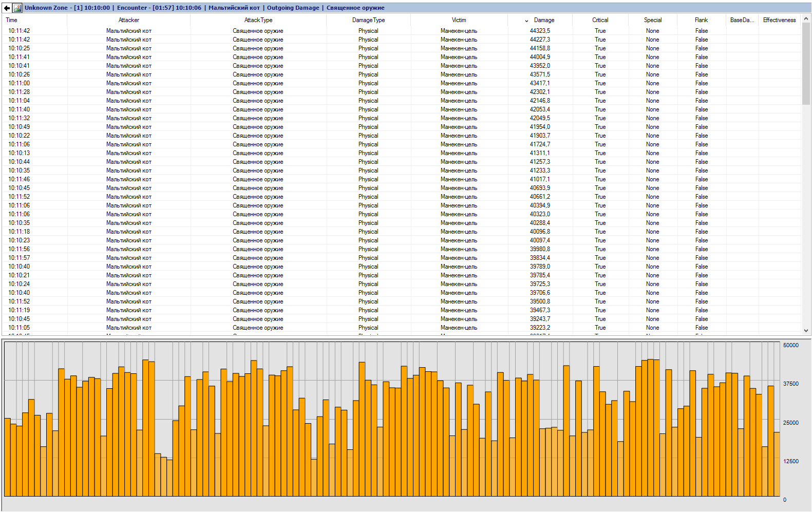Image resolution: width=812 pixels, height=512 pixels.
Task: Select damage value 42053,4
Action: coord(540,109)
